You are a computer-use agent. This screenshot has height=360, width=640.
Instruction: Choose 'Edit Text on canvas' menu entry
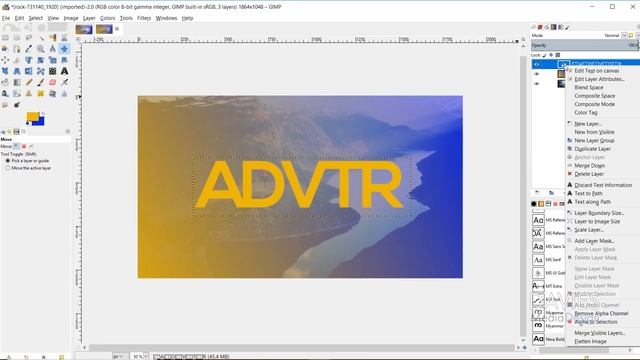(596, 71)
